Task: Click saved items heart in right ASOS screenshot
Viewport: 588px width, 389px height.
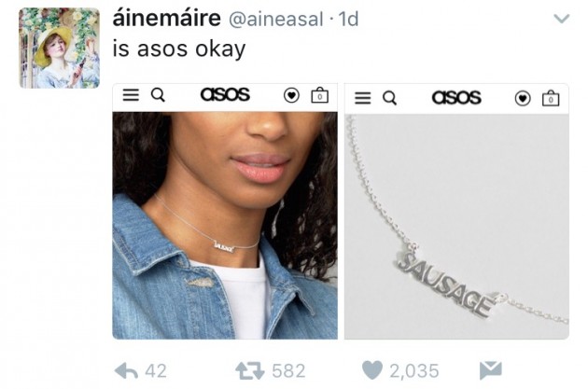Action: [x=523, y=99]
